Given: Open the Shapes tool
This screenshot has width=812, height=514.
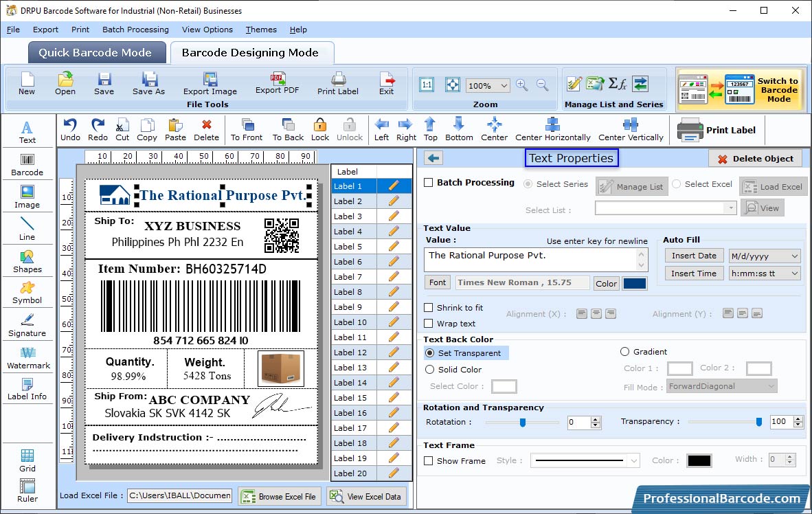Looking at the screenshot, I should click(27, 262).
